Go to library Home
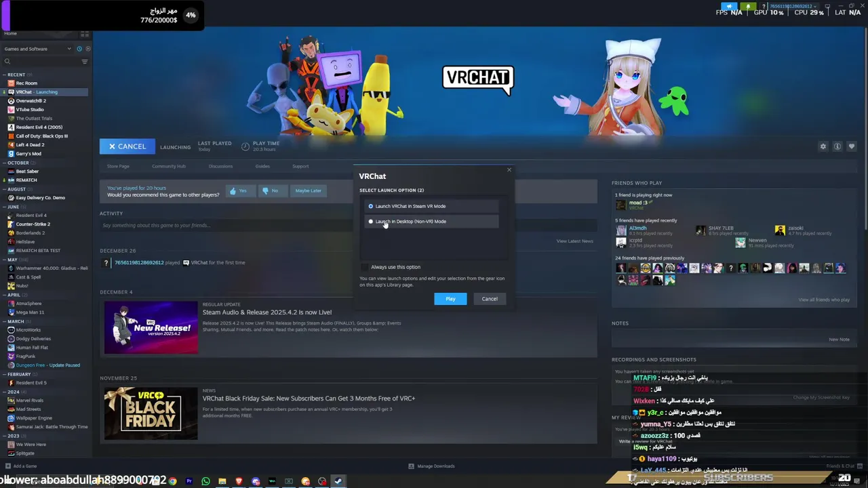This screenshot has width=868, height=488. tap(10, 33)
